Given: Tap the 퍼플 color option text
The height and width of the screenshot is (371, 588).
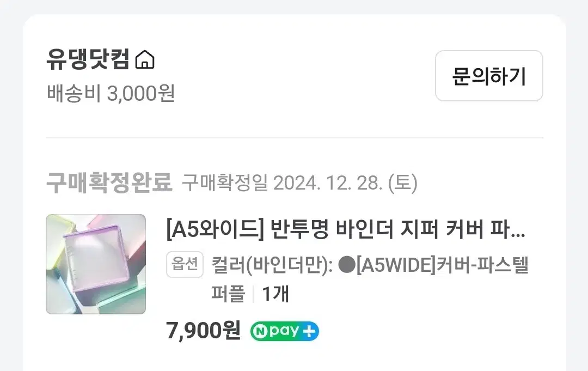Looking at the screenshot, I should tap(228, 294).
